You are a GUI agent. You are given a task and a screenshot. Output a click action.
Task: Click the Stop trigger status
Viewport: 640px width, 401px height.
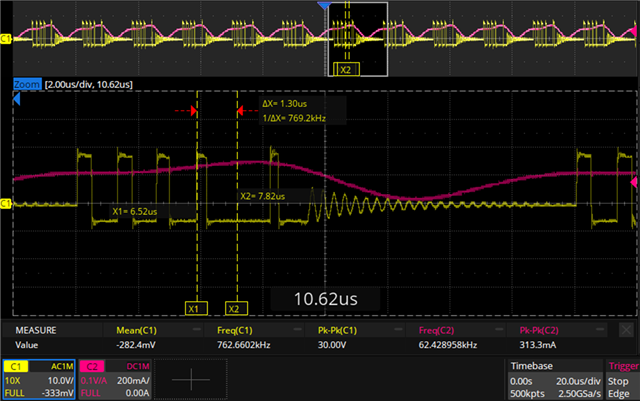[x=618, y=381]
